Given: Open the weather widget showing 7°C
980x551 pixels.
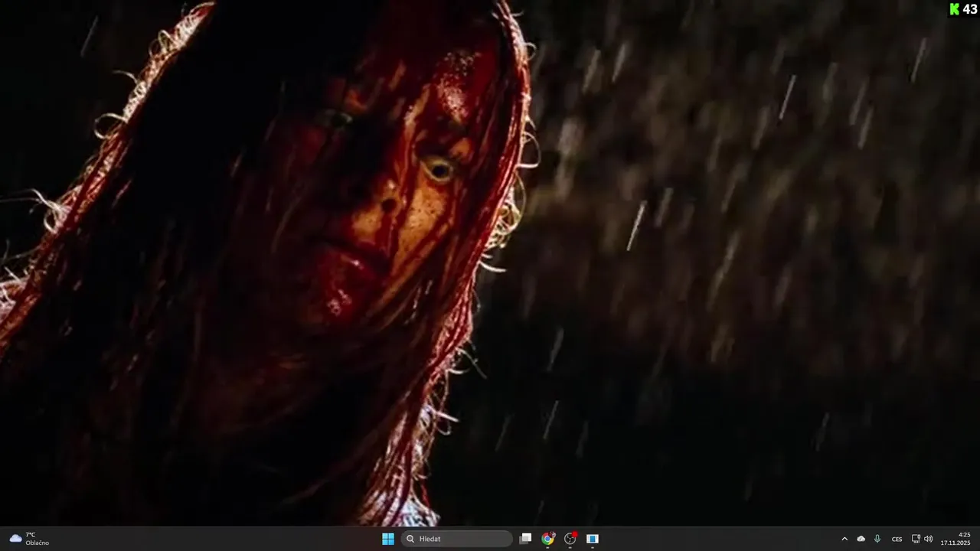Looking at the screenshot, I should (x=30, y=539).
